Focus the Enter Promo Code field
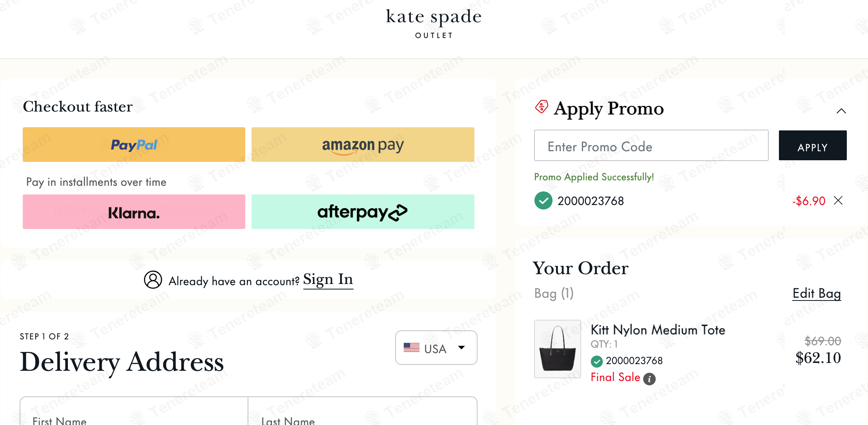868x425 pixels. (x=651, y=146)
